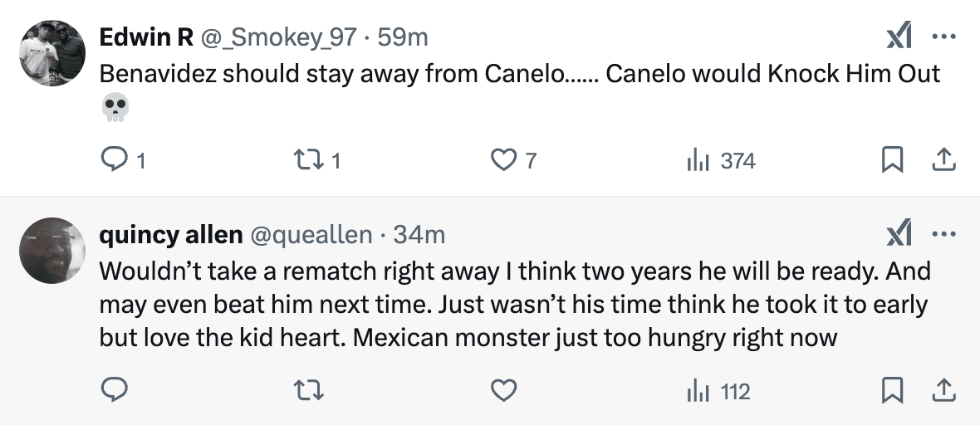
Task: Open Grok icon on Edwin R's tweet
Action: coord(899,37)
